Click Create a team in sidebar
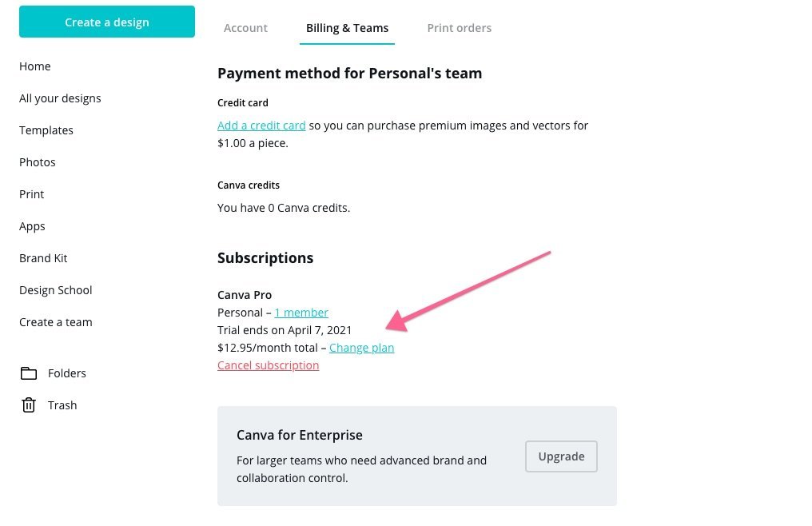 coord(56,322)
